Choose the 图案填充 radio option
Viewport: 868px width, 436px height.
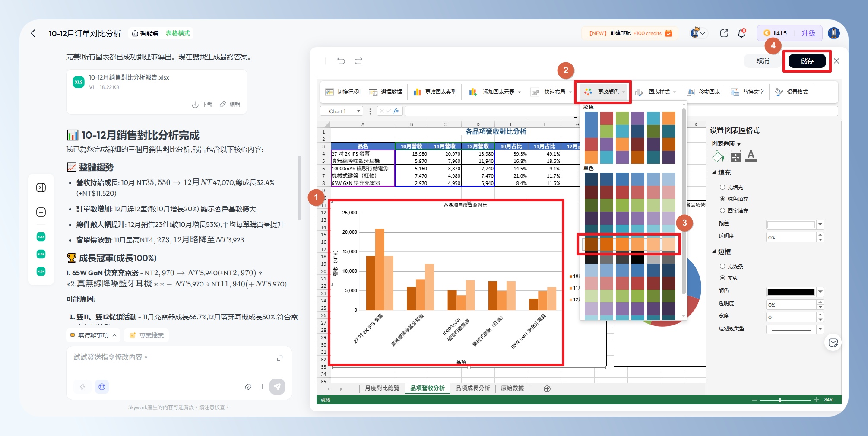click(x=722, y=210)
